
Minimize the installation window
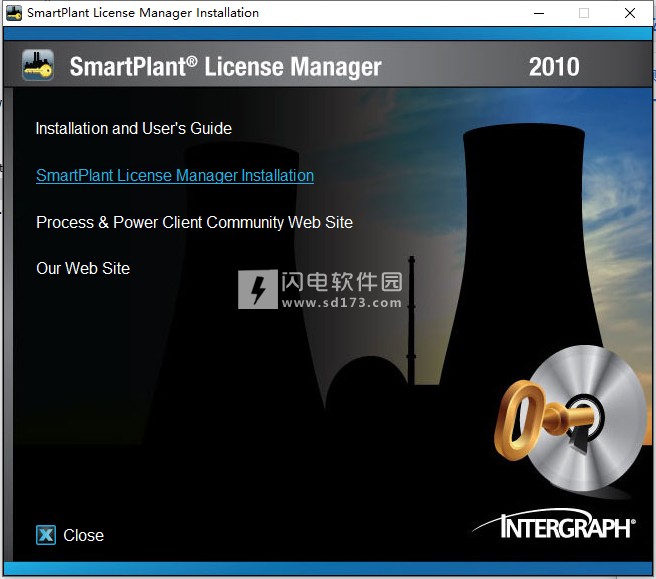tap(539, 13)
